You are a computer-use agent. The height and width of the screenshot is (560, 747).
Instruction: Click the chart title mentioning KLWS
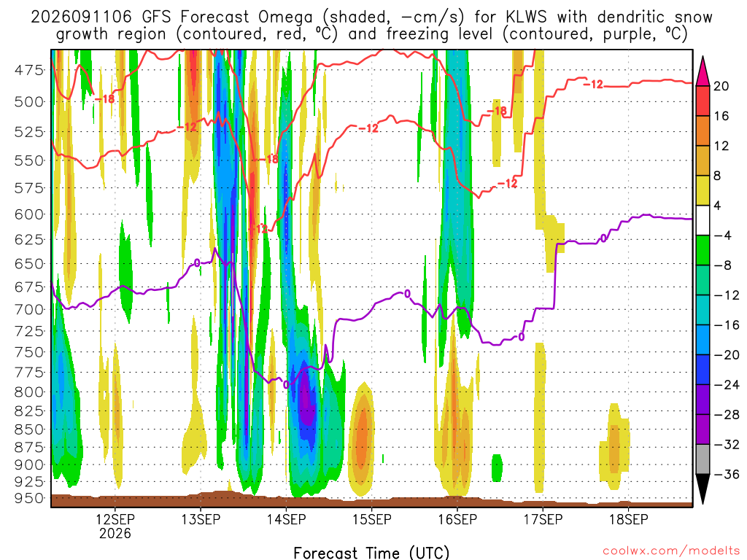tap(371, 26)
